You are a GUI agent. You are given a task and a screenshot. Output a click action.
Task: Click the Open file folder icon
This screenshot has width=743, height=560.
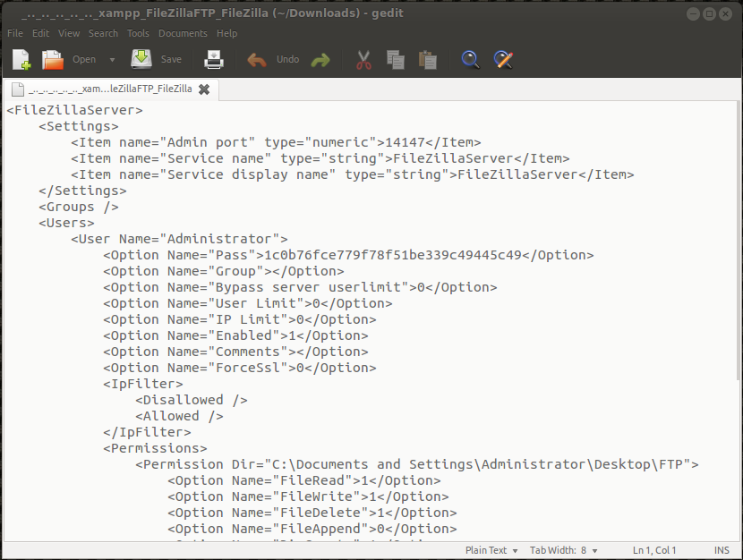pyautogui.click(x=53, y=60)
